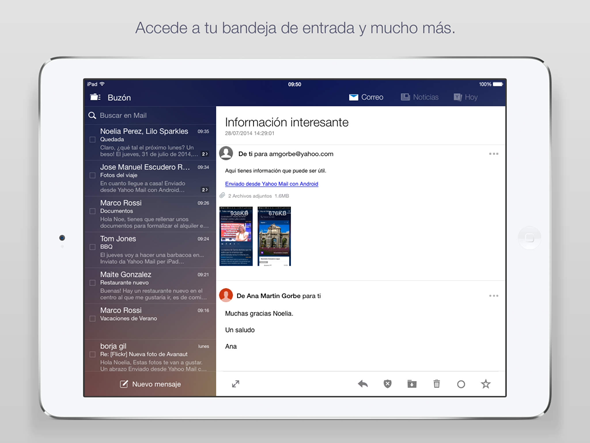Switch to the Hoy tab

465,97
